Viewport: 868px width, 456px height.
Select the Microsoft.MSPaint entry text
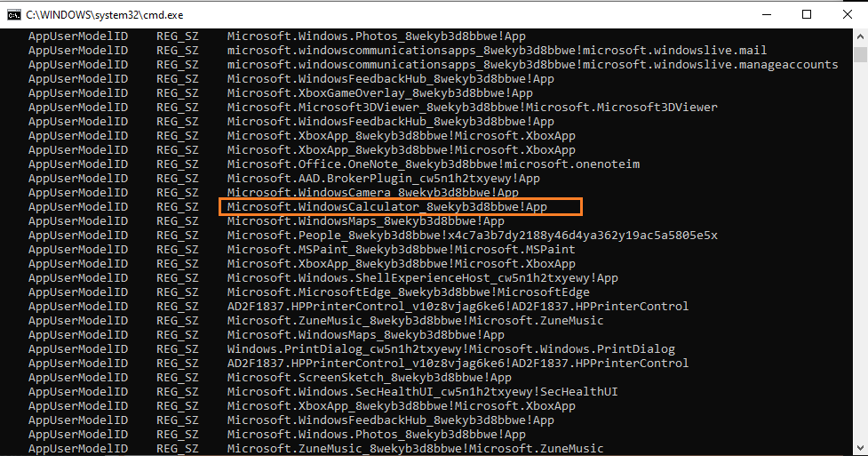(x=402, y=250)
